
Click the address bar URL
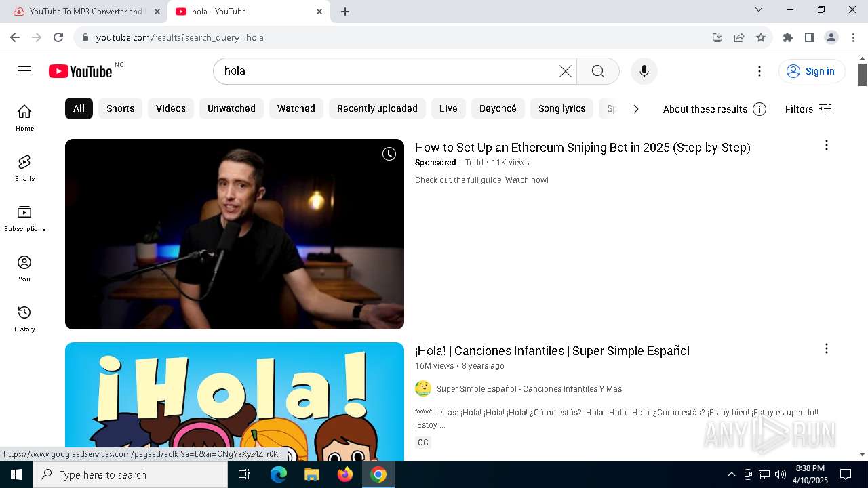[180, 37]
